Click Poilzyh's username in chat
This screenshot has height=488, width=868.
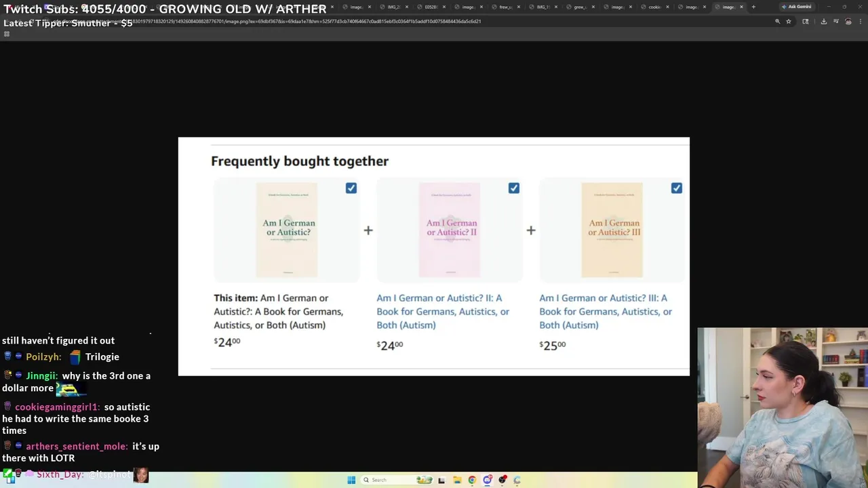pos(44,357)
